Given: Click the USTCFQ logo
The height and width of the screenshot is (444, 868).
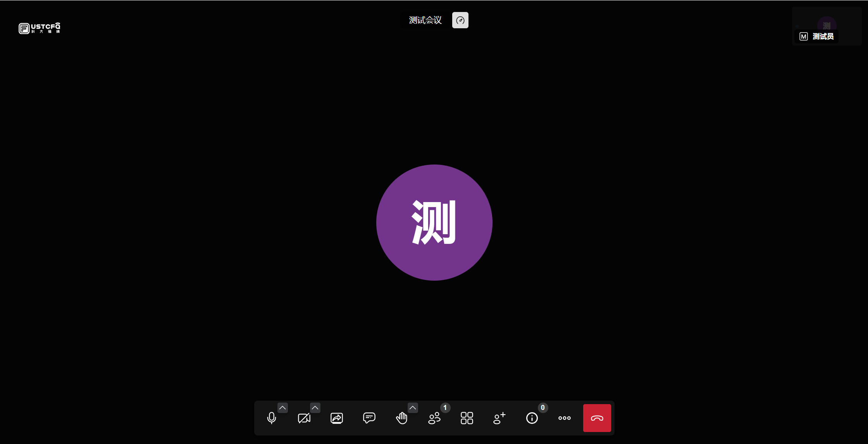Looking at the screenshot, I should pos(39,28).
